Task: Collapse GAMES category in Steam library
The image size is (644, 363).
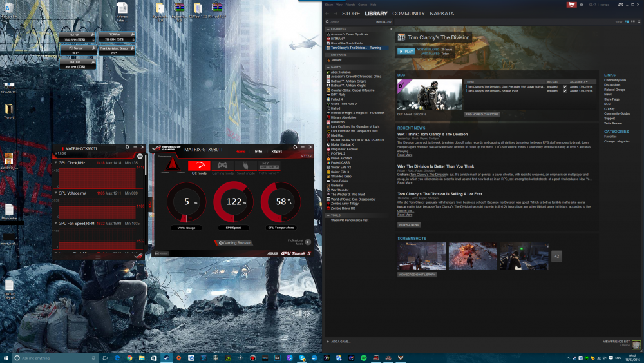Action: pos(328,67)
